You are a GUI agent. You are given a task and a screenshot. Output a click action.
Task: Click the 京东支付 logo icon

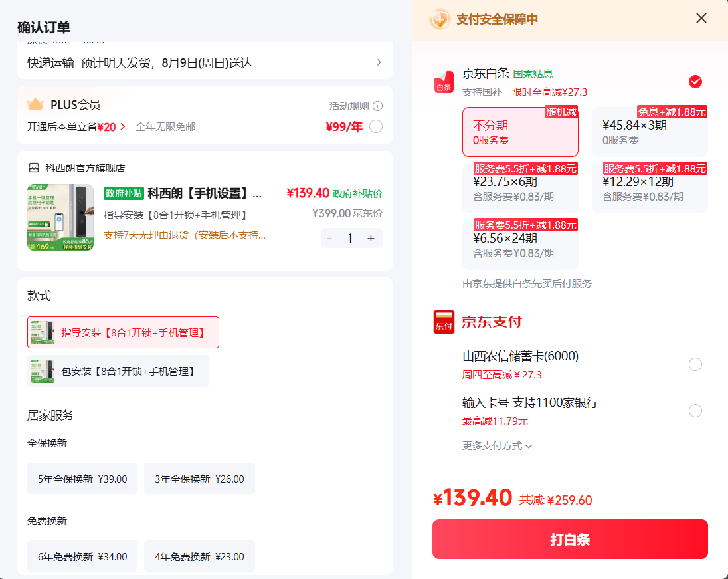point(444,322)
